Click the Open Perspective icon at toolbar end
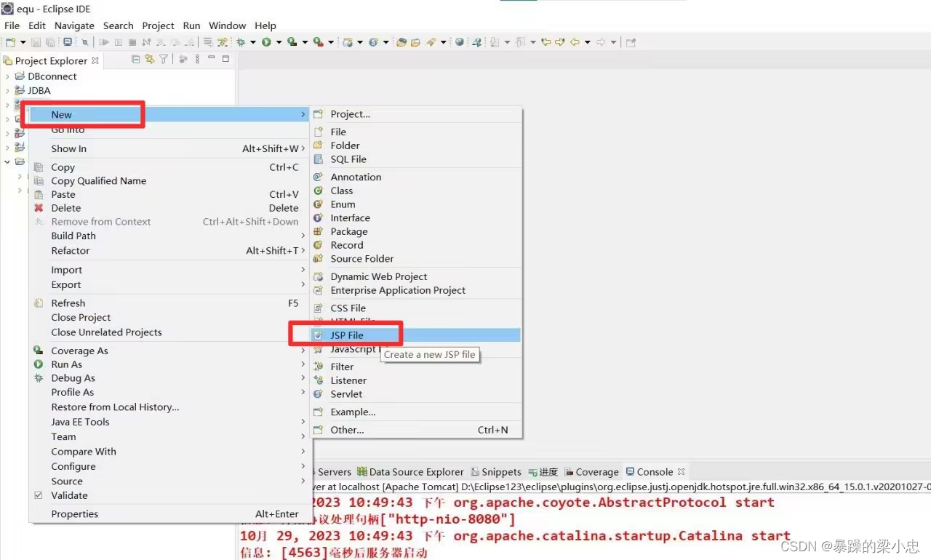Viewport: 931px width, 560px height. coord(631,42)
